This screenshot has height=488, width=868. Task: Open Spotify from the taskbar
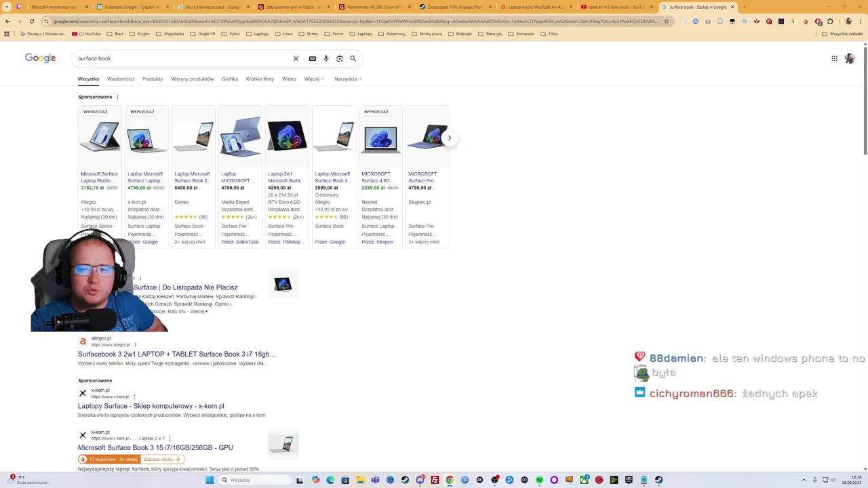[x=539, y=480]
